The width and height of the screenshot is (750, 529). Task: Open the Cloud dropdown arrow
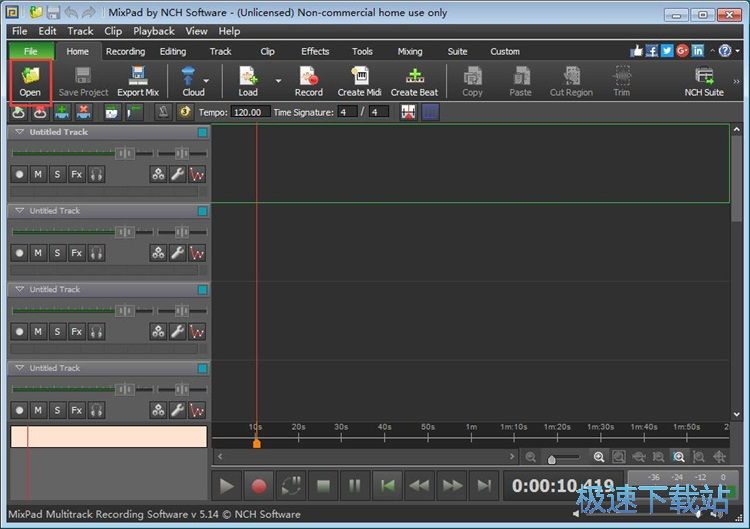[x=207, y=80]
